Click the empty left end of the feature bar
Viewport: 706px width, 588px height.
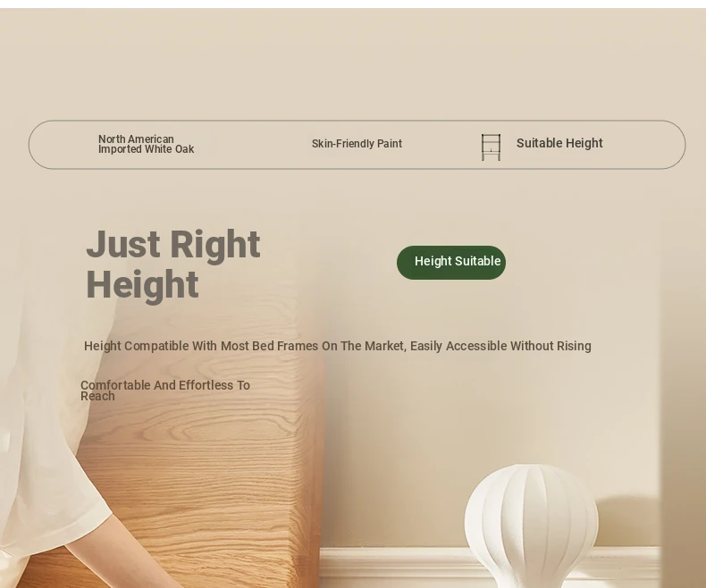pyautogui.click(x=63, y=145)
